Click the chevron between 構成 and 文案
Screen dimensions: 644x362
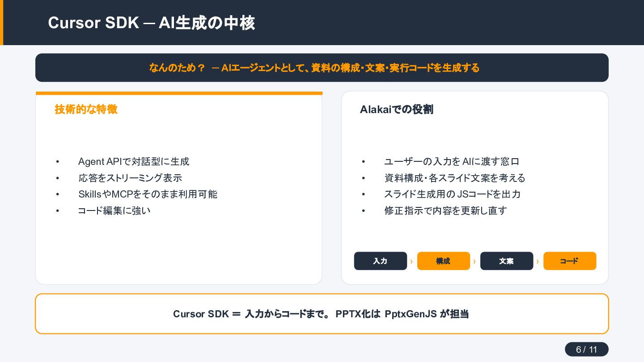(x=475, y=261)
